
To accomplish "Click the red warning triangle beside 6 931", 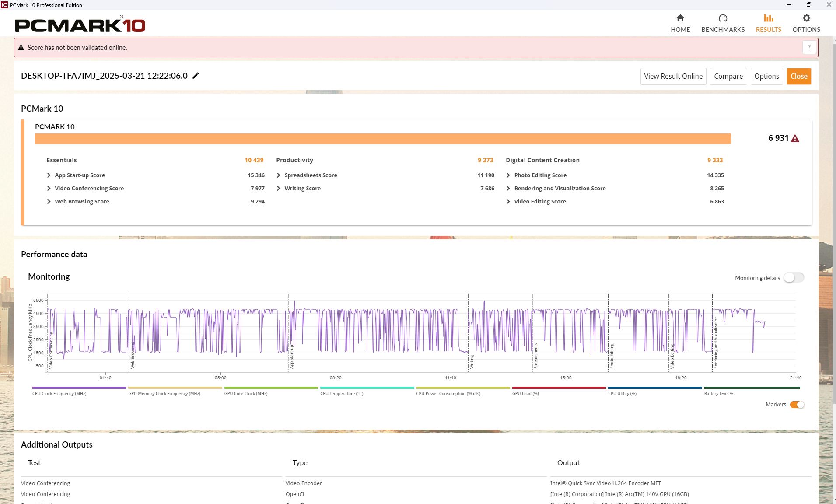I will (795, 138).
